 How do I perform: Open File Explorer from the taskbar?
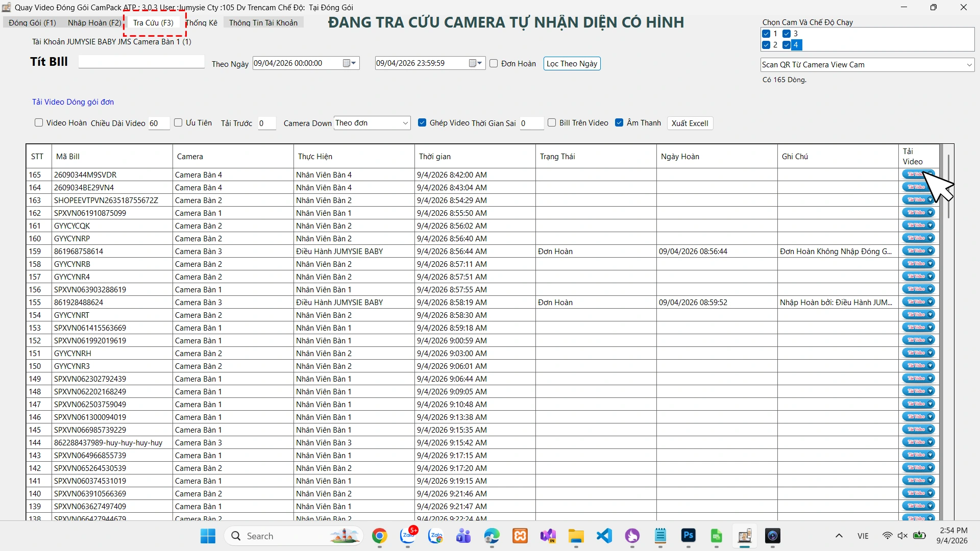point(576,536)
